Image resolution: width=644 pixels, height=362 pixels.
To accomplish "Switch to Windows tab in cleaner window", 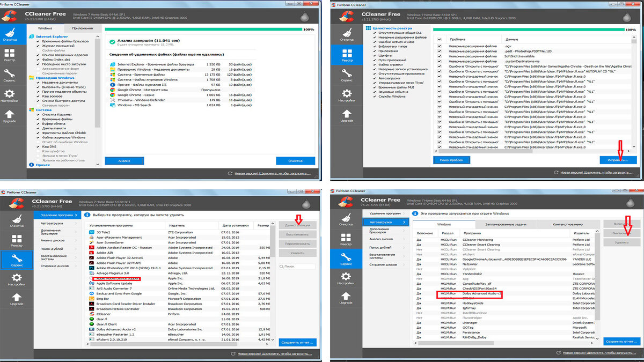I will coord(45,27).
